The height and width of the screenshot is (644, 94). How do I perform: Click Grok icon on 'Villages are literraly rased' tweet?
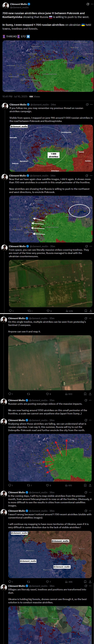[x=86, y=586]
